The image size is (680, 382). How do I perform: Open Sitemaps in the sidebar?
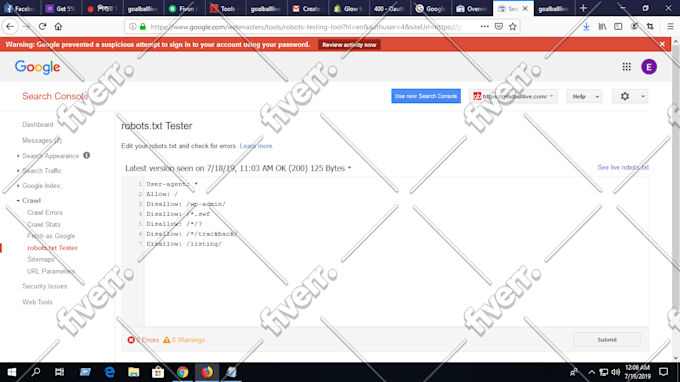(x=41, y=259)
